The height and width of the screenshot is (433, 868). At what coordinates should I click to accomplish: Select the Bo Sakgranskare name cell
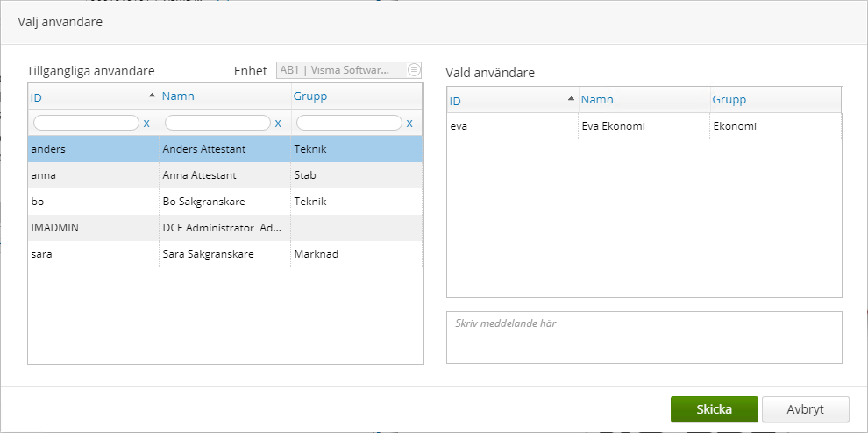pyautogui.click(x=224, y=202)
